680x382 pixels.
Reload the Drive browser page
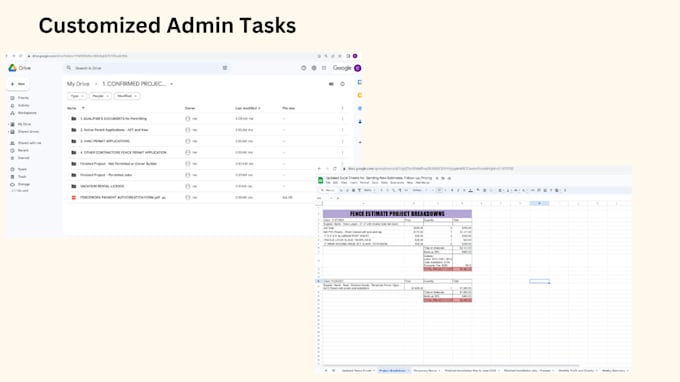tap(20, 56)
